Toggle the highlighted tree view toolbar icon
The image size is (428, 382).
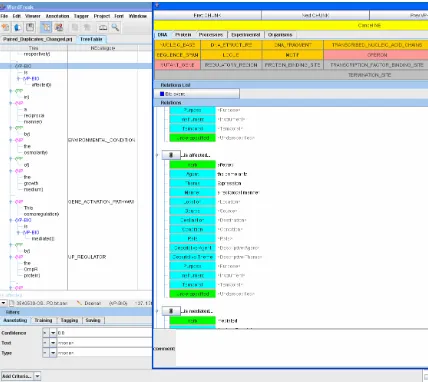tap(46, 27)
